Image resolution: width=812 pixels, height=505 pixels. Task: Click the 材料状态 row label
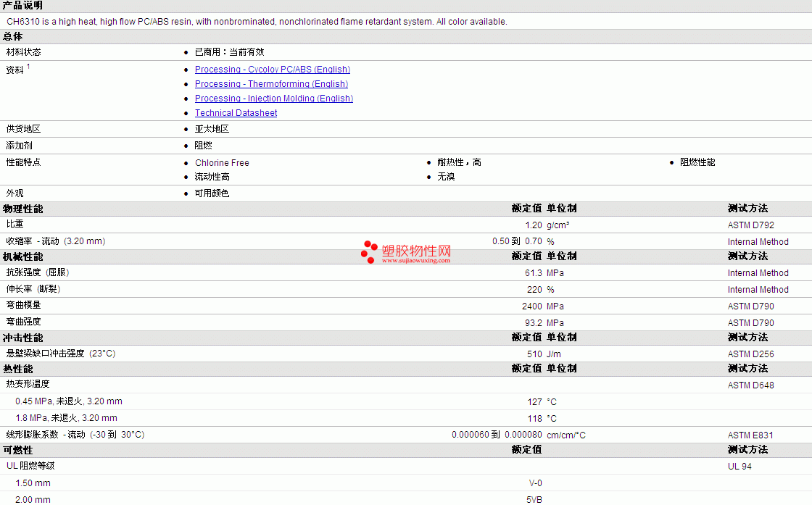tap(23, 52)
